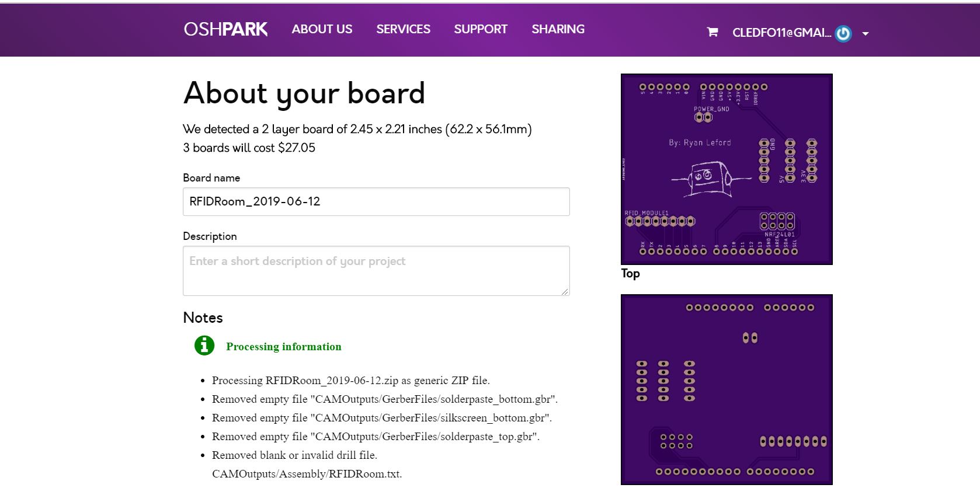Screen dimensions: 980x488
Task: Click the Description text area
Action: (376, 271)
